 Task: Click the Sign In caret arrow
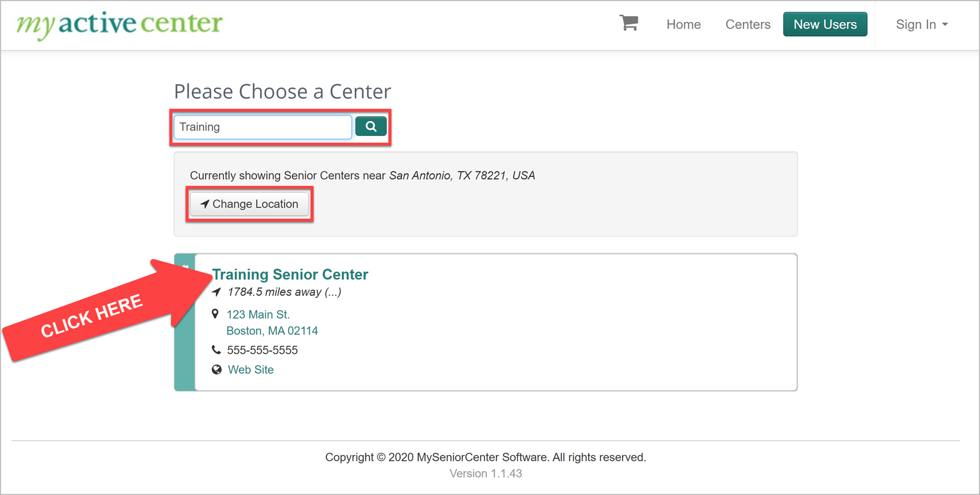tap(945, 25)
